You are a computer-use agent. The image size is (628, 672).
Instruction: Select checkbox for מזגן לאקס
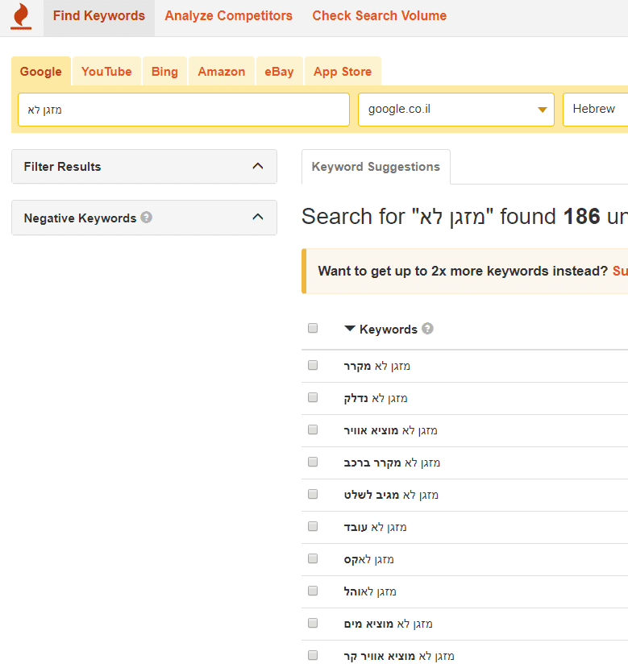click(x=313, y=558)
